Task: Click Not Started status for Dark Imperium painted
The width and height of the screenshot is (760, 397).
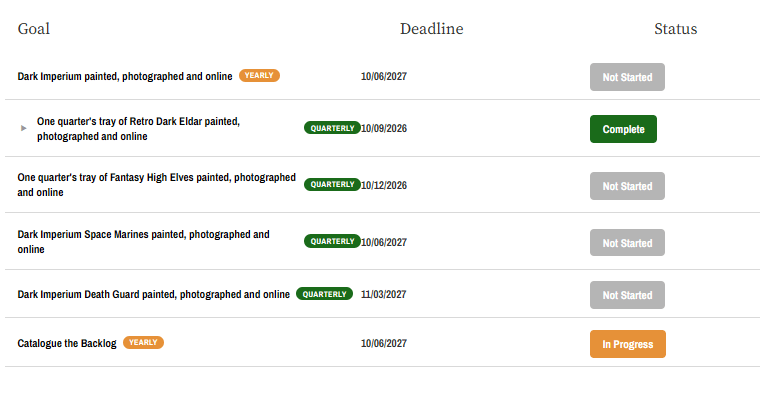Action: 627,77
